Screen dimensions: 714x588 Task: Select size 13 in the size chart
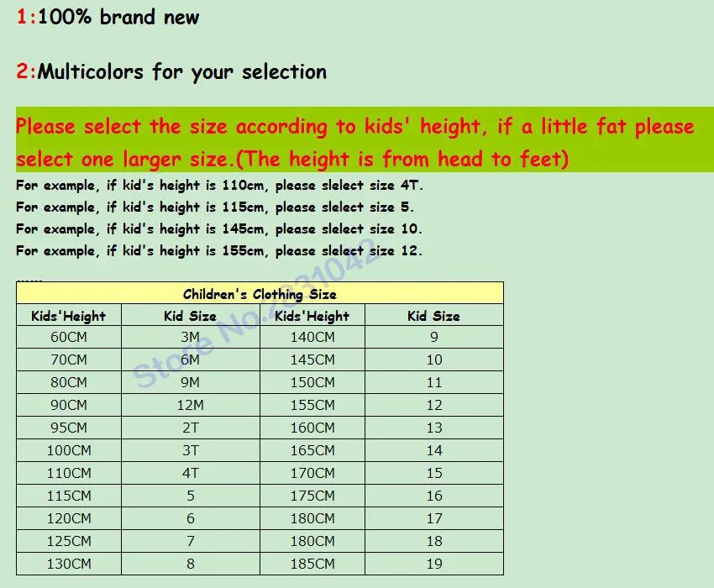(x=433, y=428)
